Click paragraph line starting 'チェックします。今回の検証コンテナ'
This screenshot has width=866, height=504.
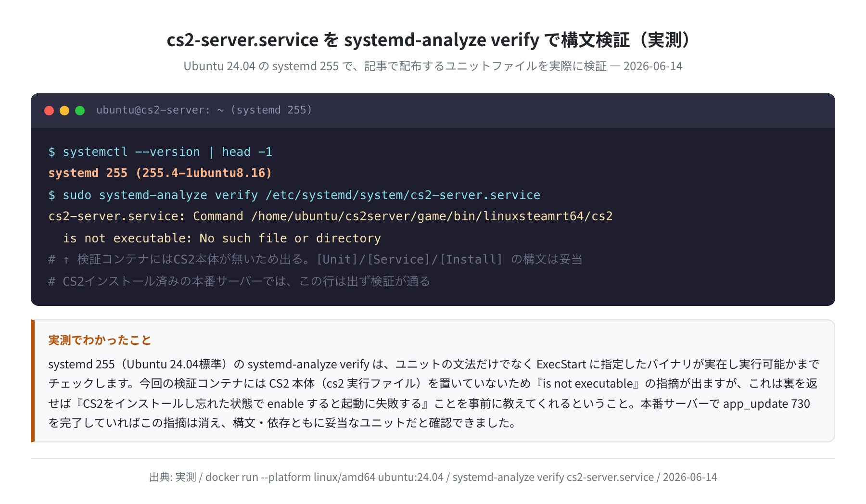click(433, 384)
